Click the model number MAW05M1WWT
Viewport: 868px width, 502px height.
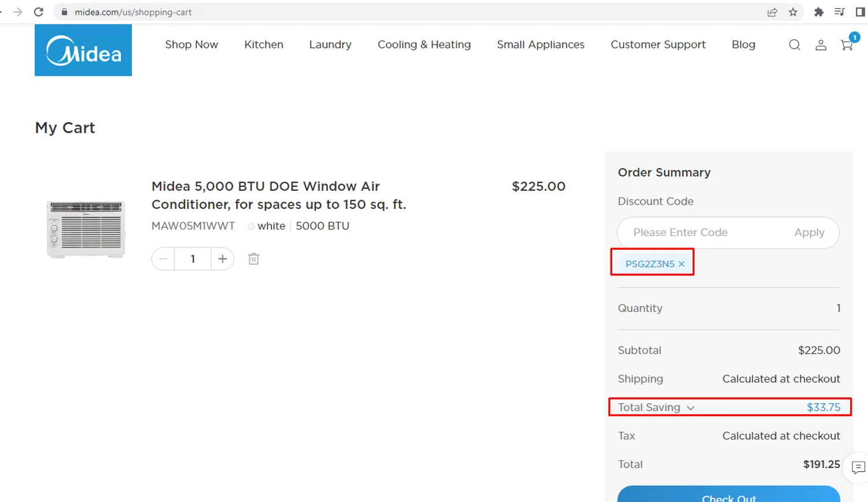(x=193, y=226)
